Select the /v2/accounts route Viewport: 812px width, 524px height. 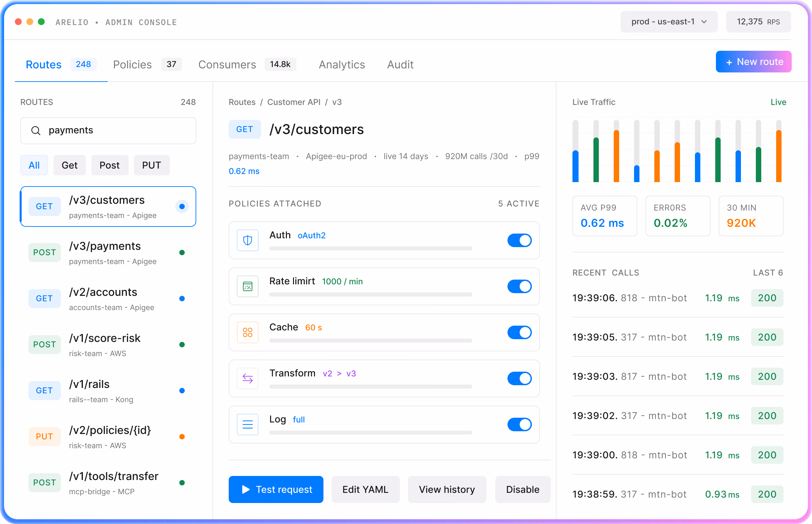pyautogui.click(x=108, y=299)
